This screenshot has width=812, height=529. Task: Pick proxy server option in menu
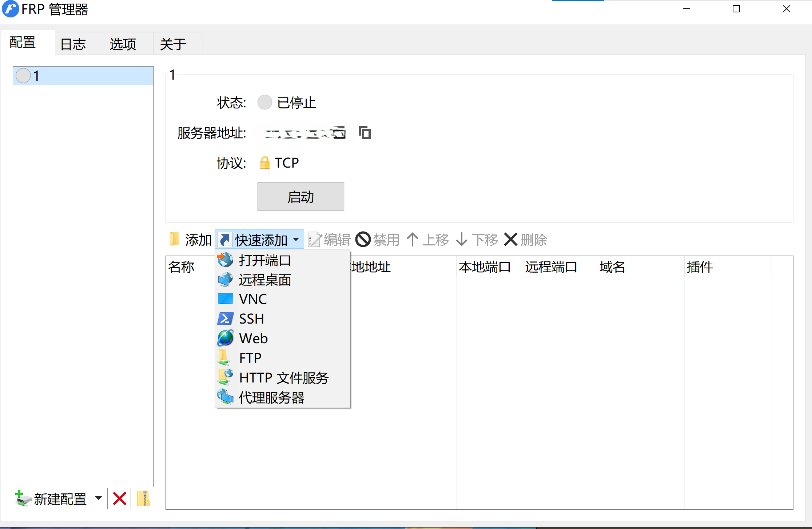click(271, 397)
